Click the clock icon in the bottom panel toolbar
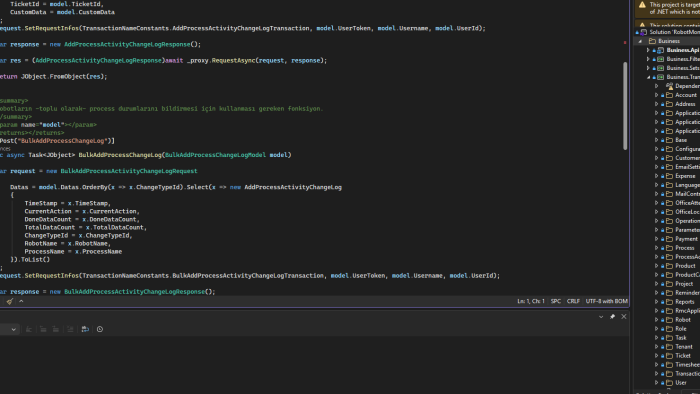The height and width of the screenshot is (394, 700). click(100, 329)
